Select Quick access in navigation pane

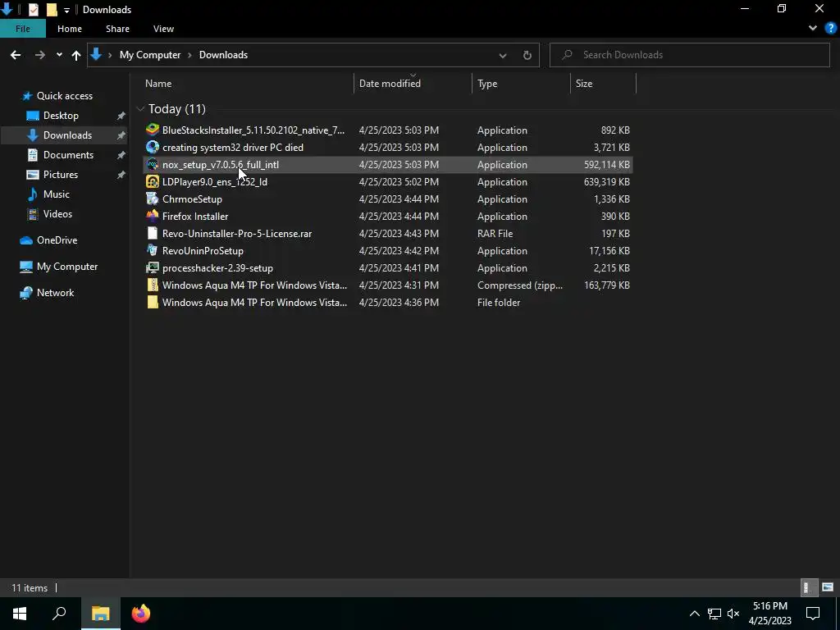[64, 96]
